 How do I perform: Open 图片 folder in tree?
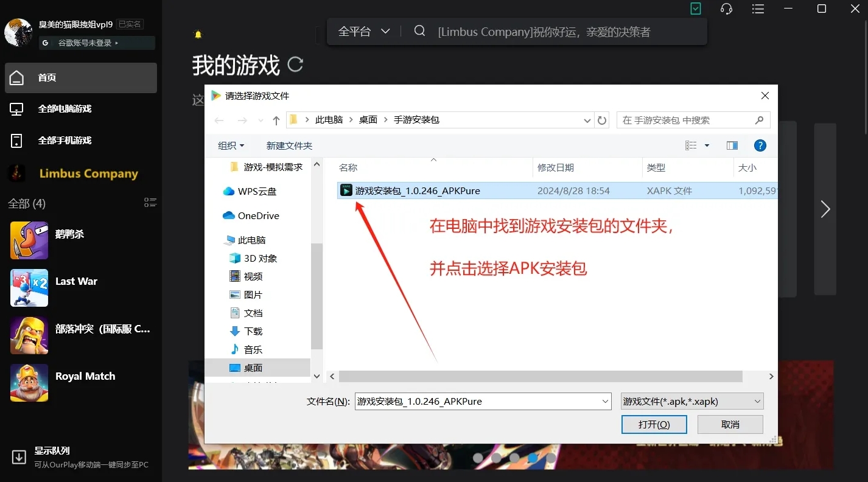246,295
